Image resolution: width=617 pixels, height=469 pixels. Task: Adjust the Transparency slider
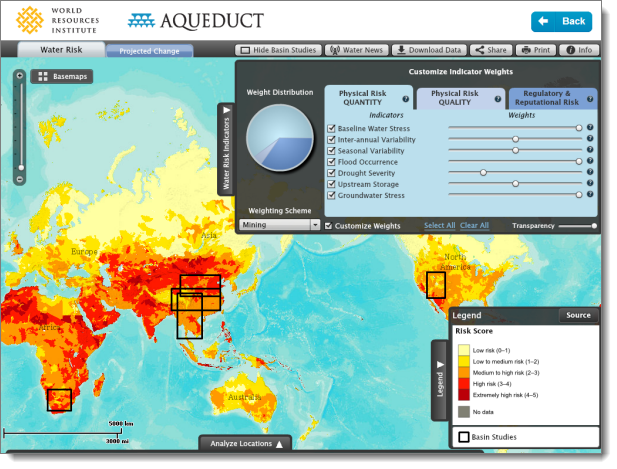(594, 226)
